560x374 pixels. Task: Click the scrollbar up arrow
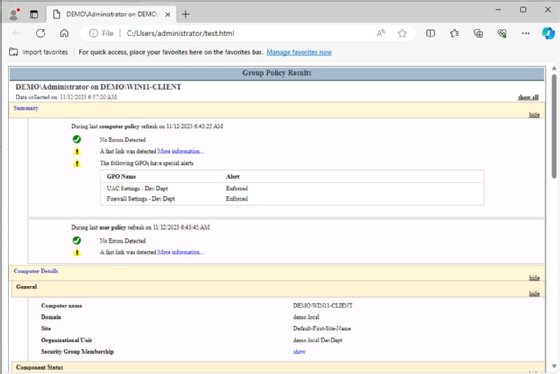[554, 68]
